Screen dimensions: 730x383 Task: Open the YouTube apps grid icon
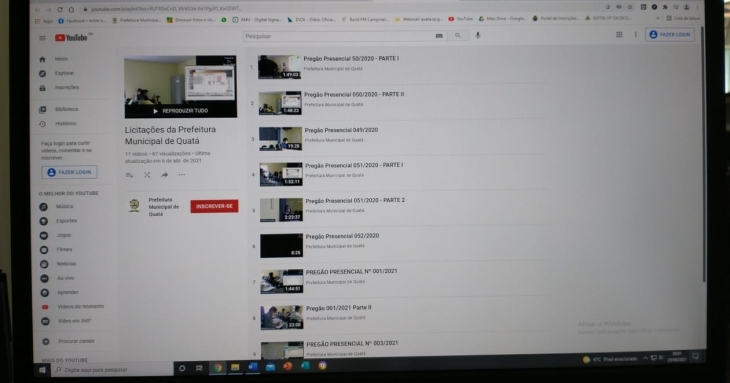click(619, 34)
